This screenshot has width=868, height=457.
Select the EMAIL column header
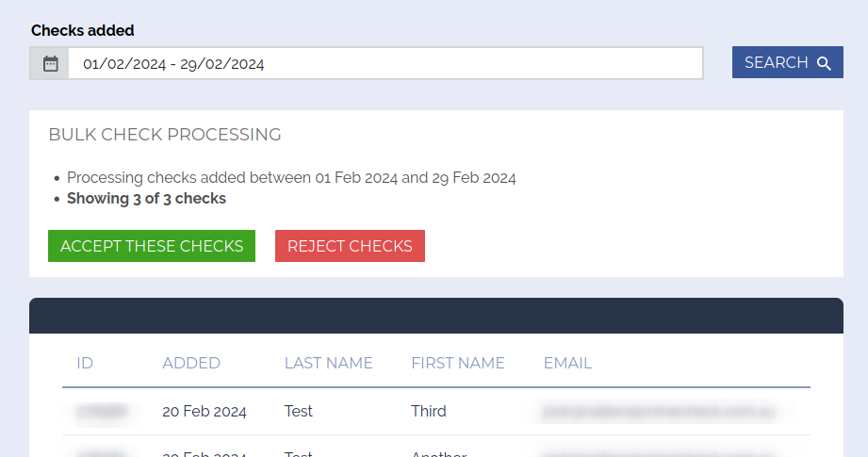tap(567, 363)
